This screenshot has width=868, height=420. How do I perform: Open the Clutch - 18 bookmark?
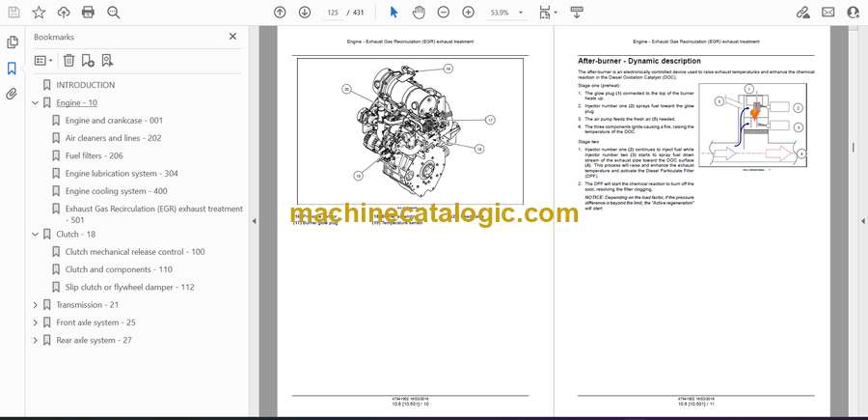pos(76,235)
